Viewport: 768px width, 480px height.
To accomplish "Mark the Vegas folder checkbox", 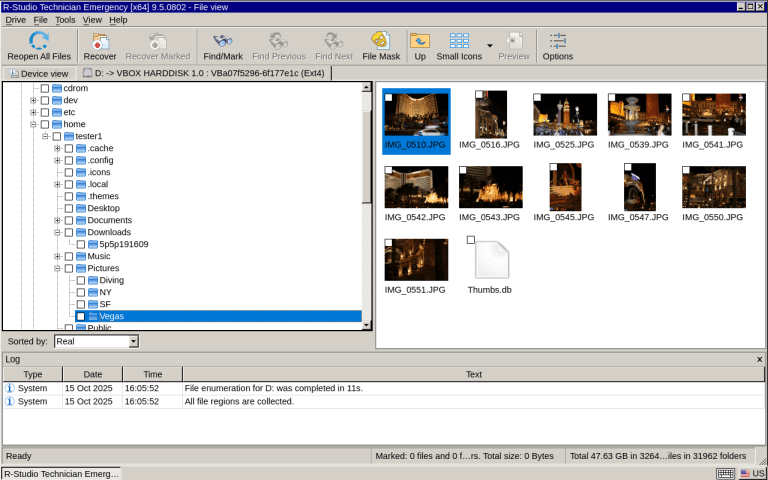I will [81, 316].
